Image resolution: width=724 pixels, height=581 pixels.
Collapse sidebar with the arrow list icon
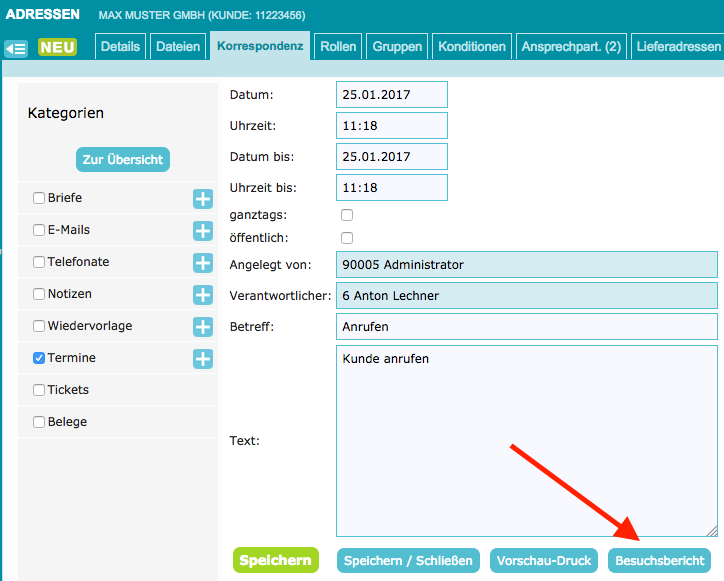pyautogui.click(x=15, y=48)
